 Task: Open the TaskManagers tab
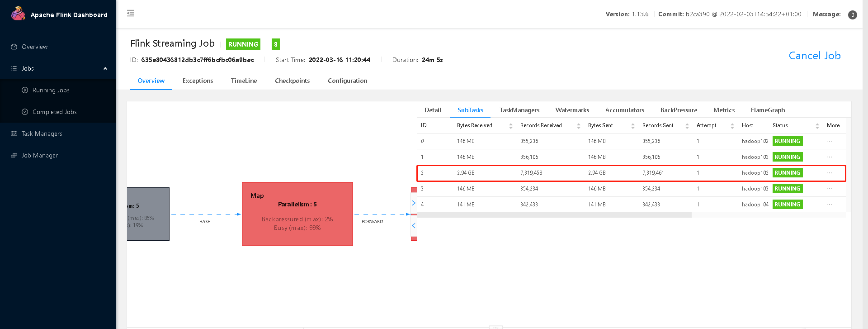(x=519, y=110)
